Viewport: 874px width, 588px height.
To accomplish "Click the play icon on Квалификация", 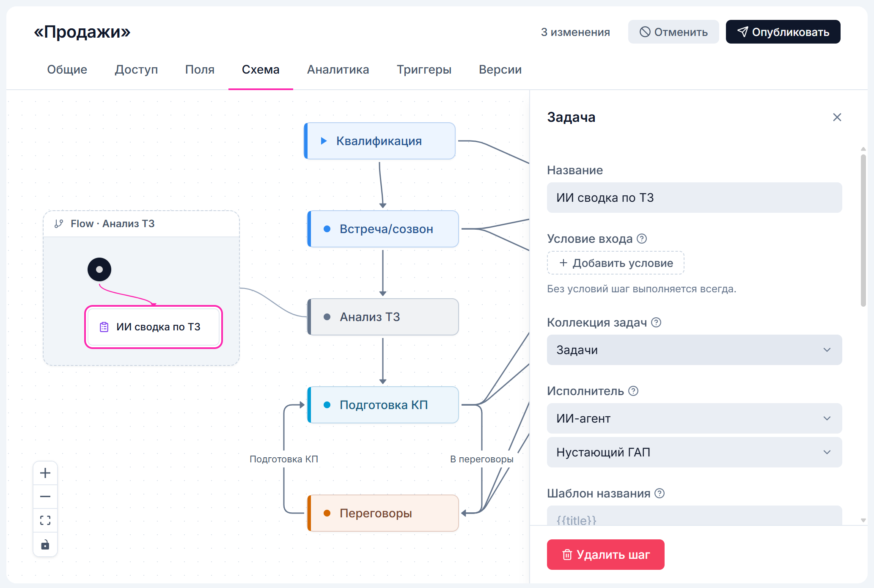I will click(324, 141).
